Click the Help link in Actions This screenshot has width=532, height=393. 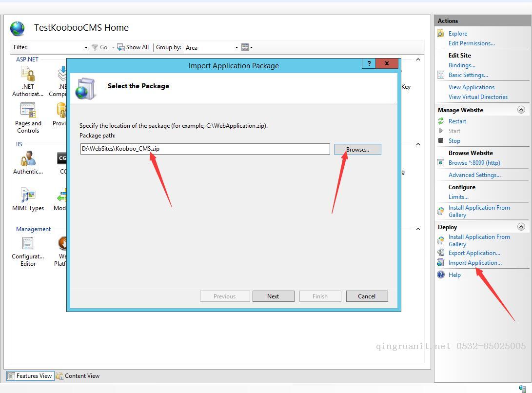(x=454, y=275)
